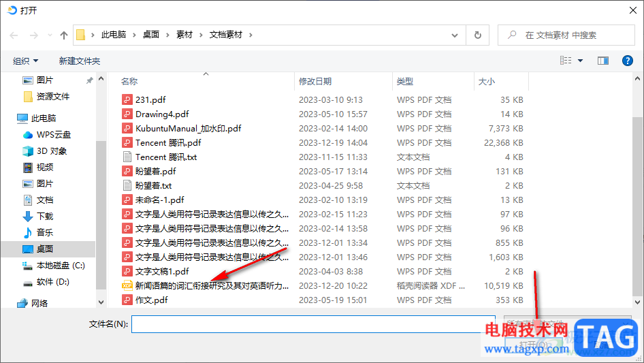
Task: Click the 桌面 breadcrumb segment
Action: [x=150, y=35]
